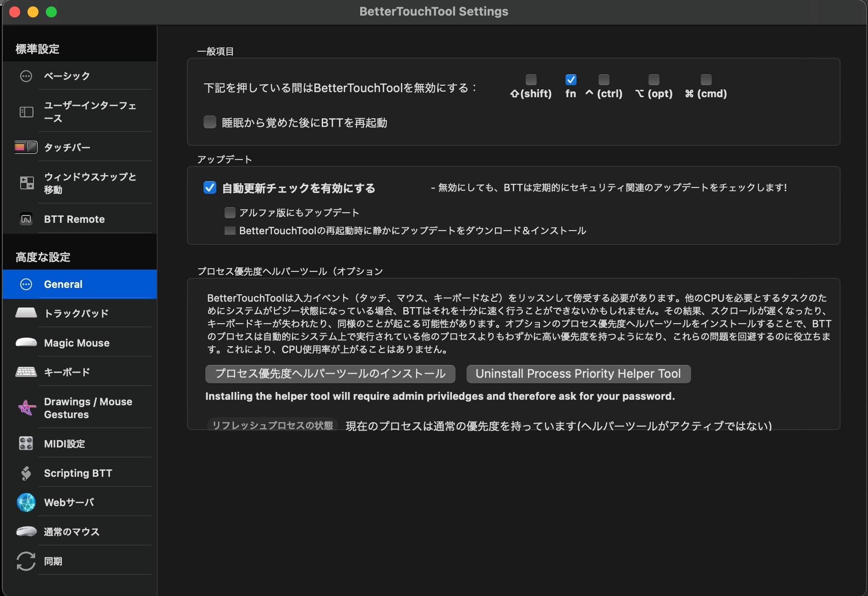Click the 同期 sync arrows icon
The width and height of the screenshot is (868, 596).
[26, 561]
